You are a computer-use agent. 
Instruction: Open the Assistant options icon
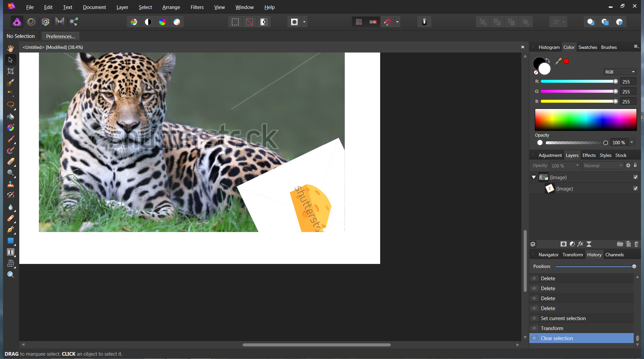pyautogui.click(x=424, y=22)
